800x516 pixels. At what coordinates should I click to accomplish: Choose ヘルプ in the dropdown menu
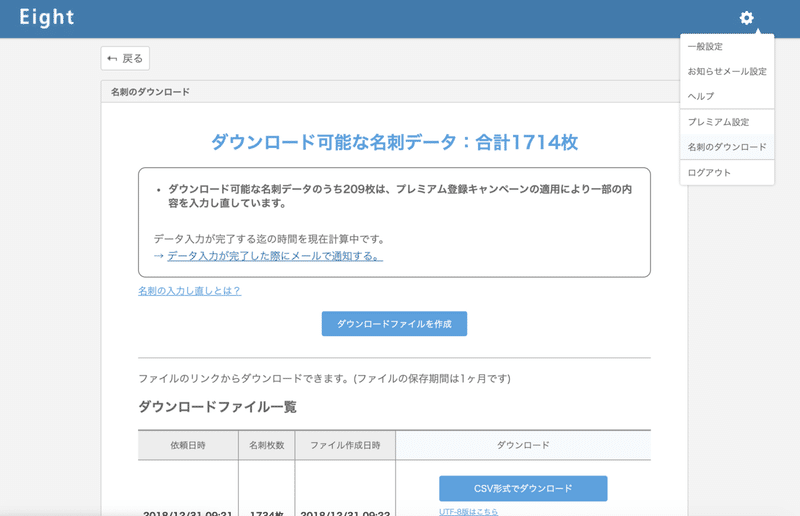[x=727, y=96]
